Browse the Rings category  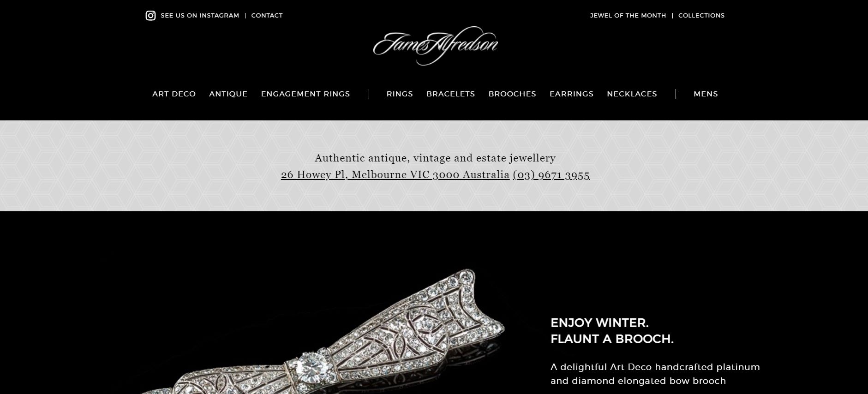(400, 94)
